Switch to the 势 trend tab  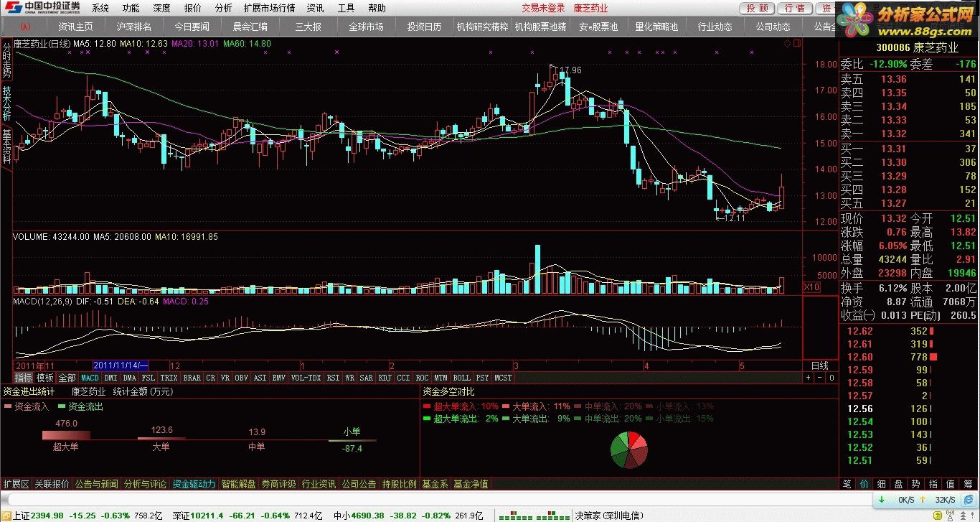916,484
